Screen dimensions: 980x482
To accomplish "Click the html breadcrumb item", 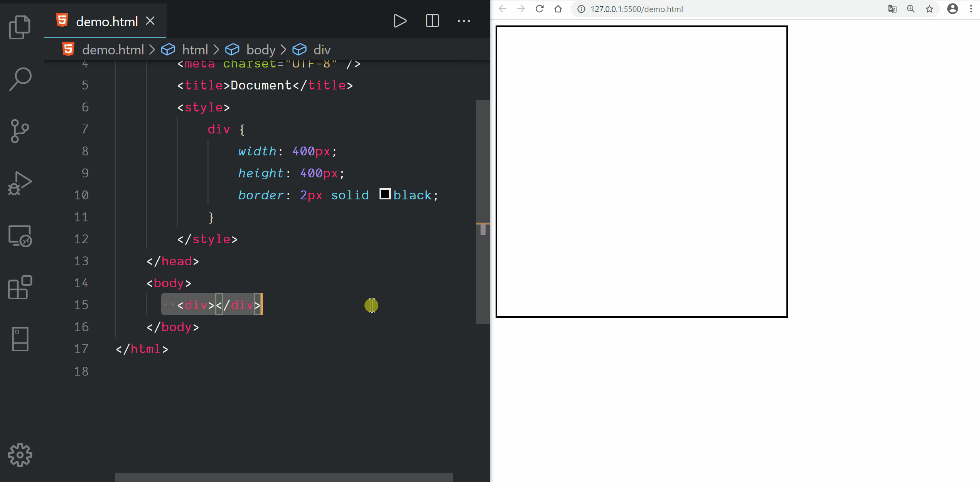I will [195, 50].
